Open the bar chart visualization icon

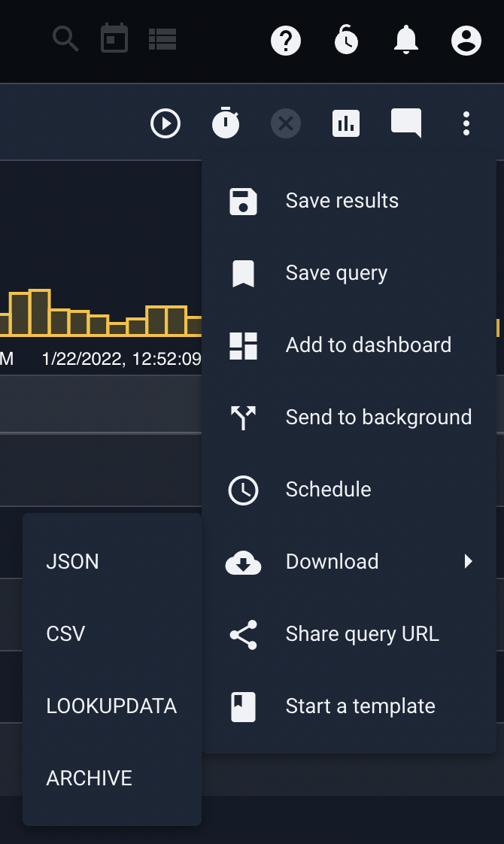tap(346, 124)
